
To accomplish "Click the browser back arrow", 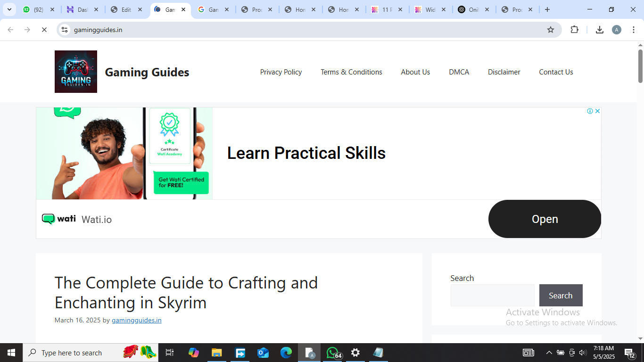I will coord(10,30).
